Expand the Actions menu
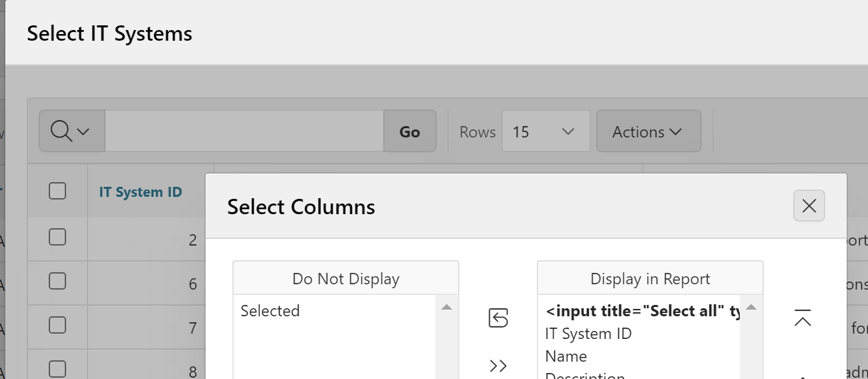Image resolution: width=868 pixels, height=379 pixels. pyautogui.click(x=648, y=131)
